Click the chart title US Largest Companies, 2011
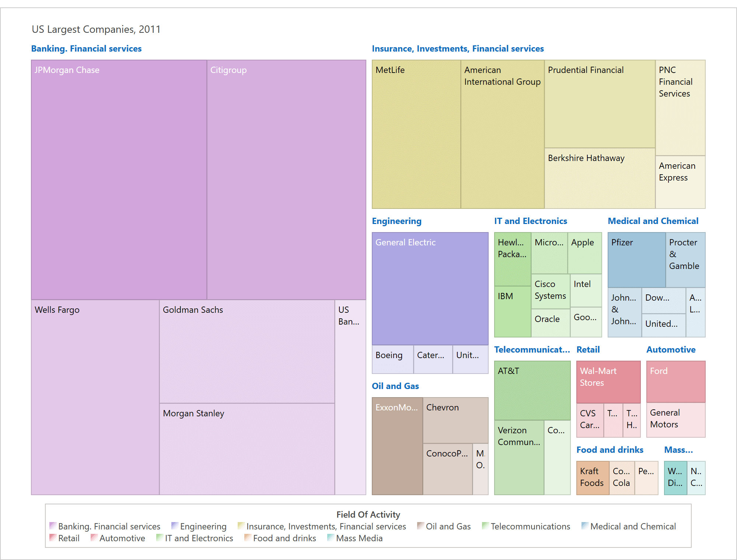The width and height of the screenshot is (737, 560). click(97, 29)
